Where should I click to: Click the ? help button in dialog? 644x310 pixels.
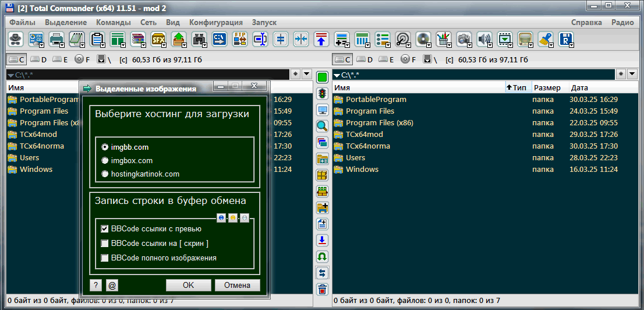coord(95,286)
